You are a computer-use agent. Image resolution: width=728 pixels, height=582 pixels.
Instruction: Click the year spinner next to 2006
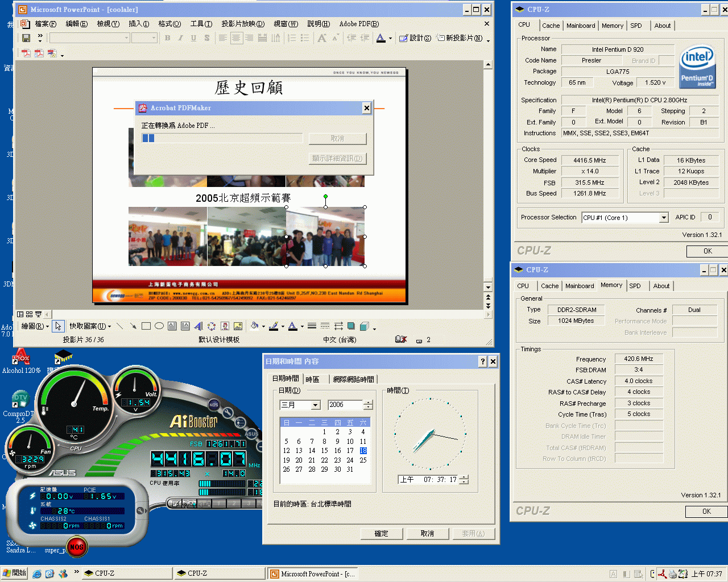[x=368, y=405]
